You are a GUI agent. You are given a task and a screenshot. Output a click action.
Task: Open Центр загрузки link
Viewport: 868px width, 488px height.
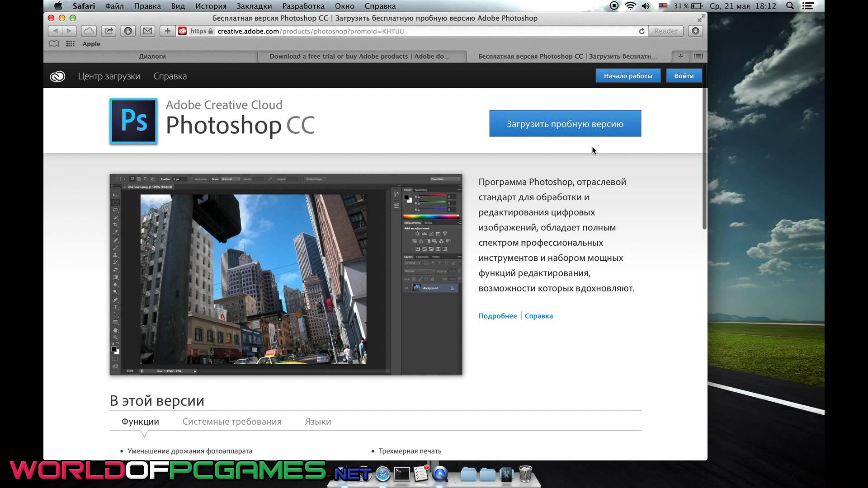click(x=109, y=76)
